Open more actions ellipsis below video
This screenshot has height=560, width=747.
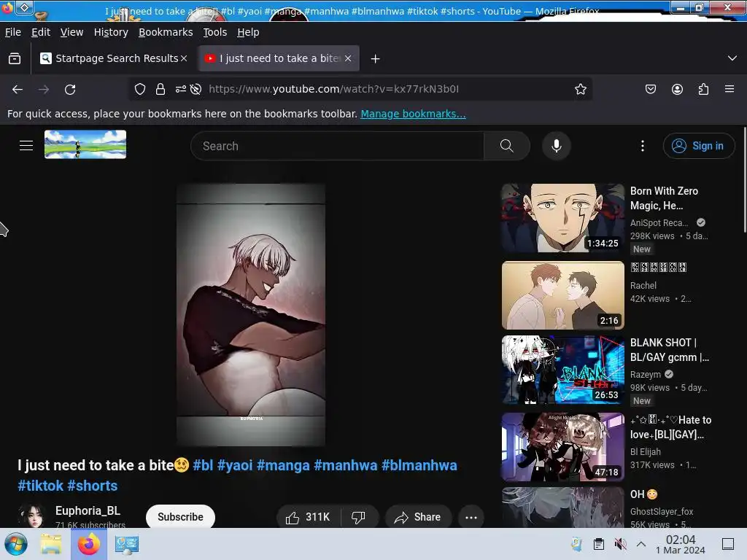[x=471, y=517]
